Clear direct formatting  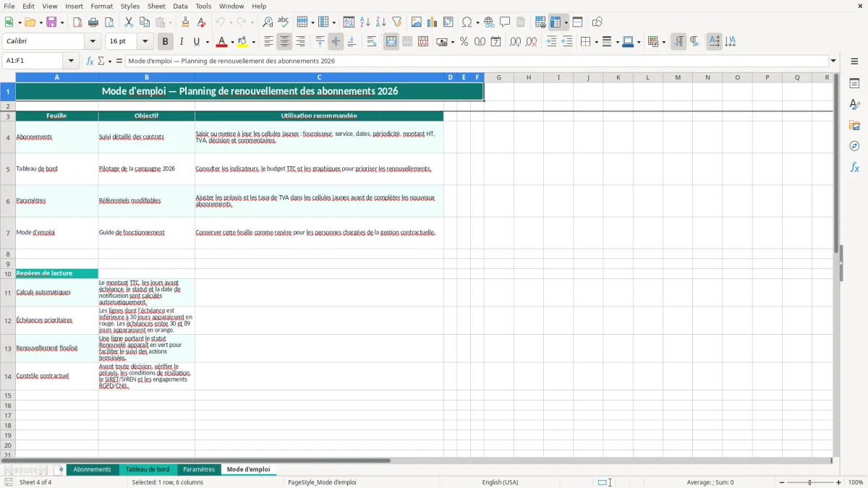coord(201,22)
